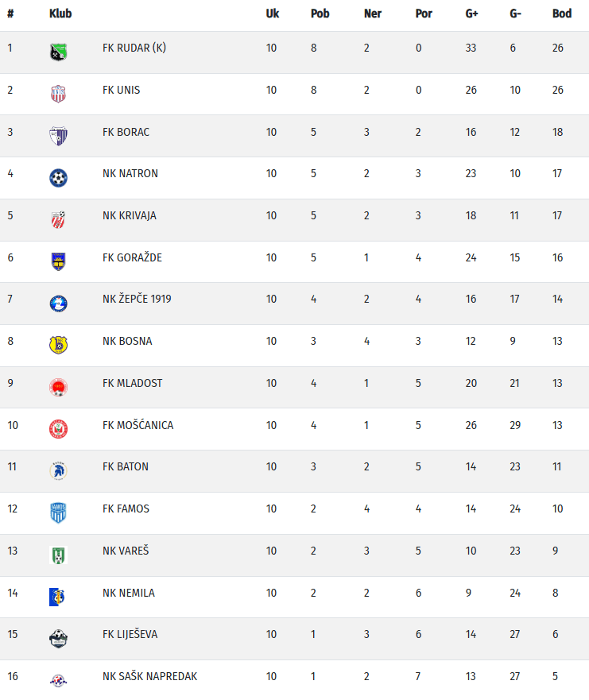Click the NK Krivaja club badge
The width and height of the screenshot is (589, 700).
coord(58,219)
